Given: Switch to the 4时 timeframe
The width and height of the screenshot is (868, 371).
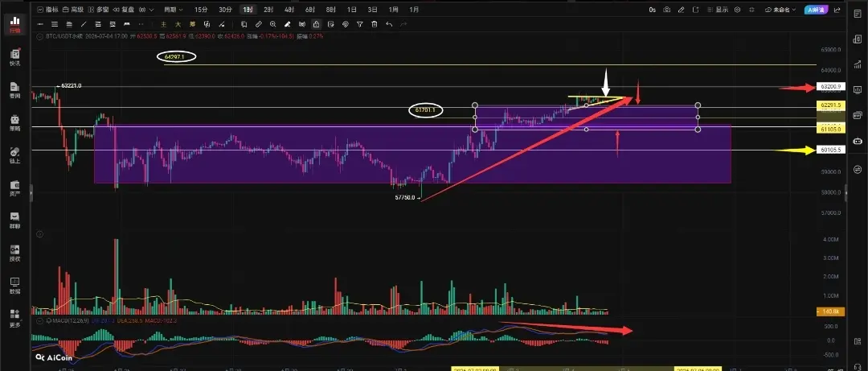Looking at the screenshot, I should point(289,10).
